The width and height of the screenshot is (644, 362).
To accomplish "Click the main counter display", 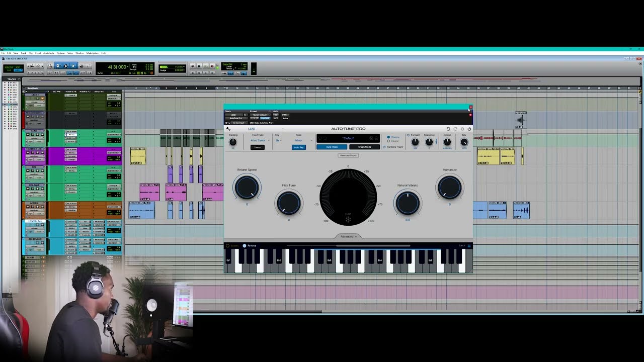I will (x=117, y=67).
